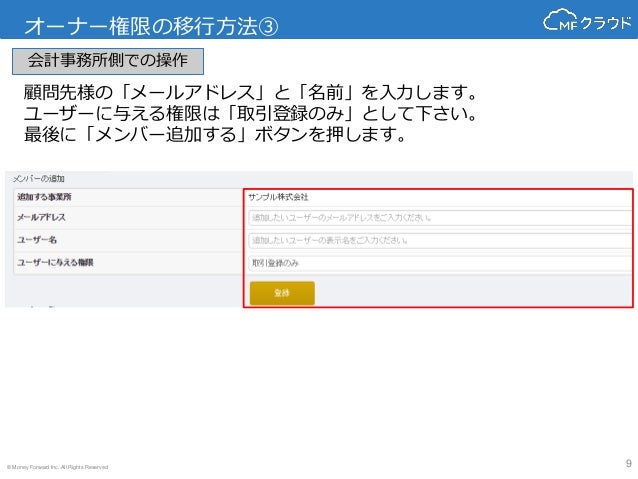638x479 pixels.
Task: Click the ユーザー名 row label
Action: pos(37,240)
